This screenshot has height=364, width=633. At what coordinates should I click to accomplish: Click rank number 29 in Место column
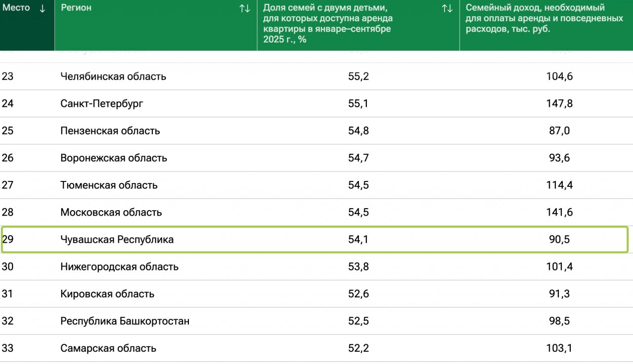pyautogui.click(x=7, y=240)
